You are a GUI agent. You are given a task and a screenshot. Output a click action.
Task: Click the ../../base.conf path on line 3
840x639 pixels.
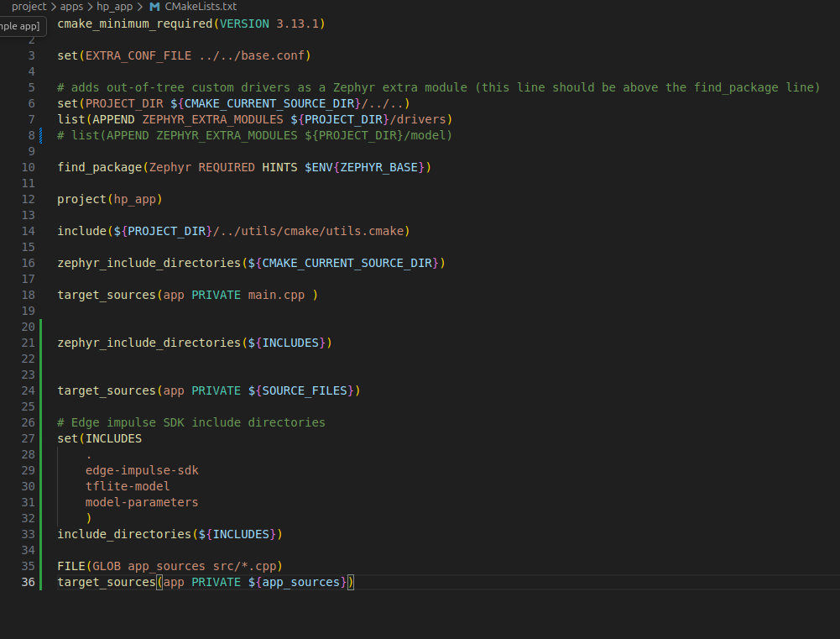(x=255, y=55)
